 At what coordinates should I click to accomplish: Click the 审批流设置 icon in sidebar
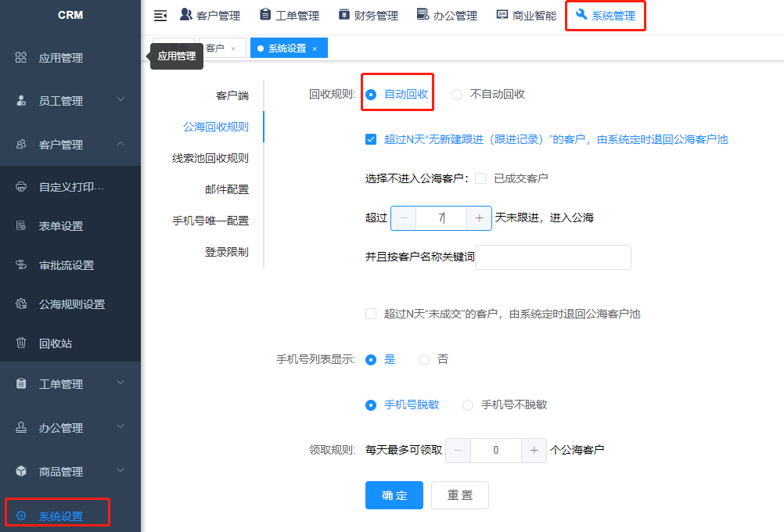coord(21,265)
